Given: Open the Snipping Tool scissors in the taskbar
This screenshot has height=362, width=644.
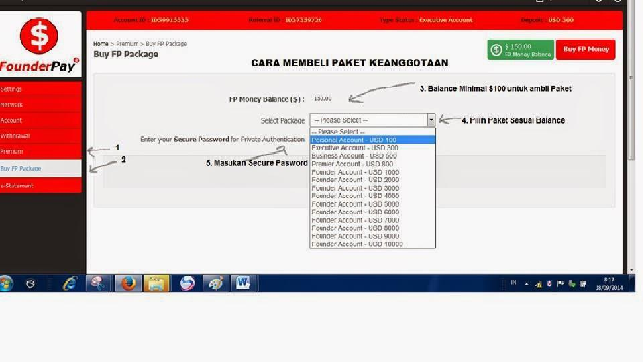Looking at the screenshot, I should click(98, 283).
